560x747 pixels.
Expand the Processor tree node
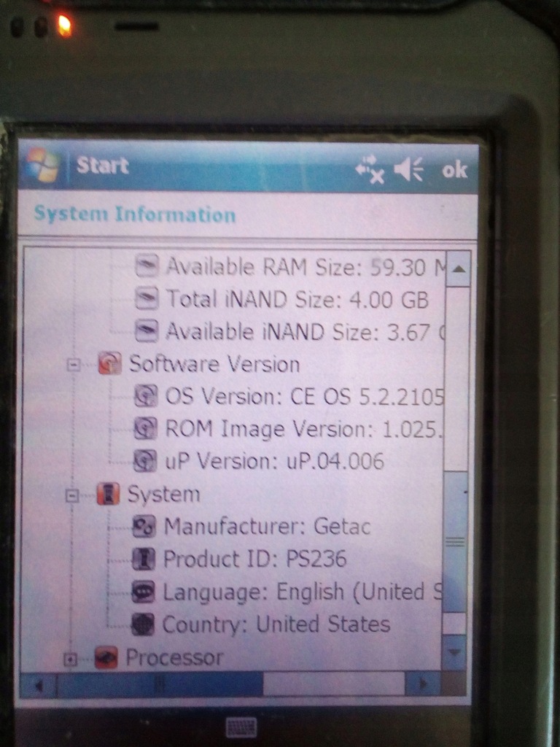(70, 659)
